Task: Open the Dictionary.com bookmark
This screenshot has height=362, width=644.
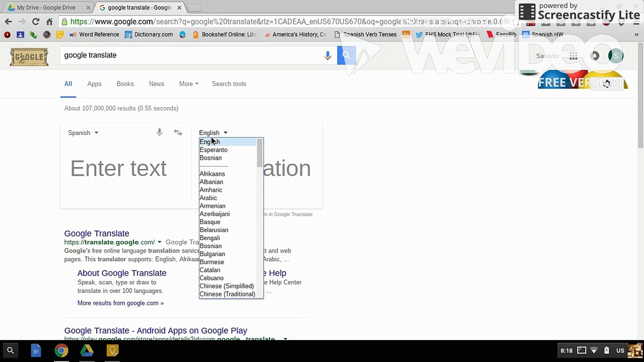Action: (x=149, y=35)
